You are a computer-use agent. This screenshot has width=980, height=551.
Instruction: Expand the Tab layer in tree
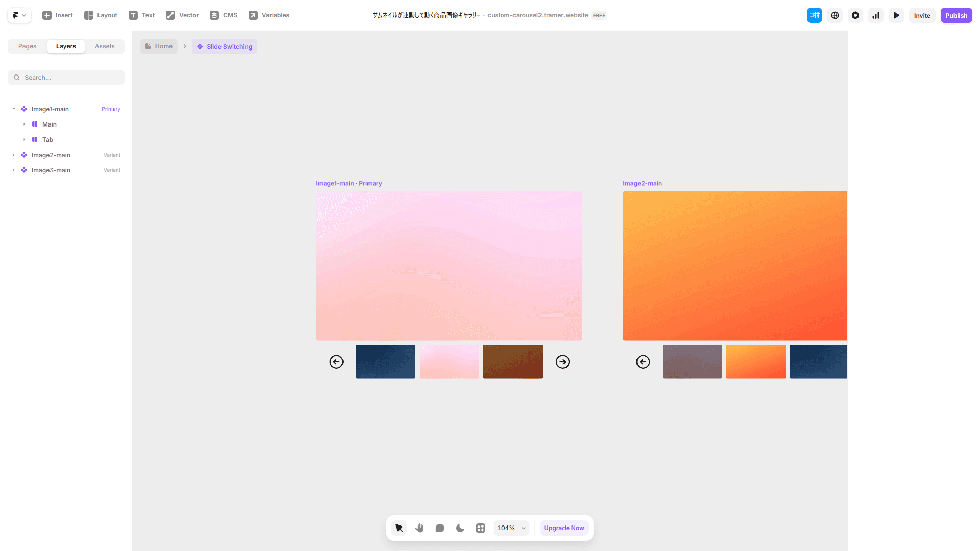point(24,140)
